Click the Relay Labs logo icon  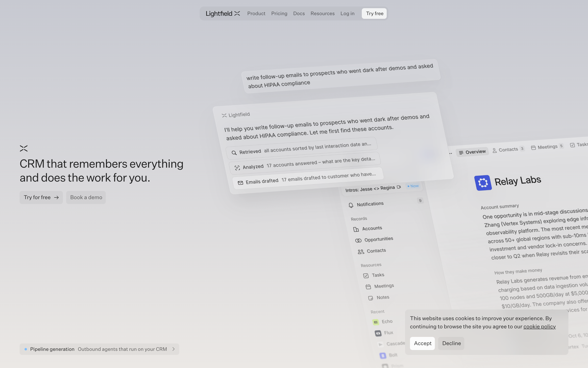pos(483,183)
